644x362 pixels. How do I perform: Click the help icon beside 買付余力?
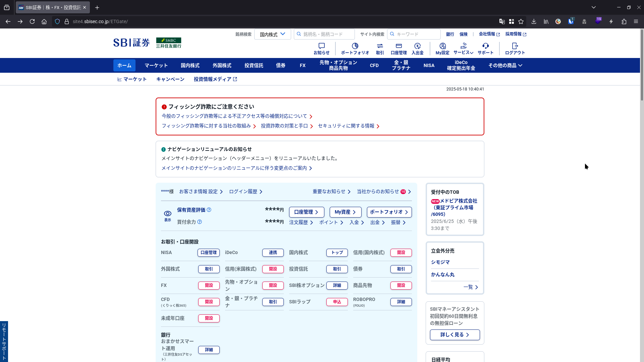[x=200, y=222]
